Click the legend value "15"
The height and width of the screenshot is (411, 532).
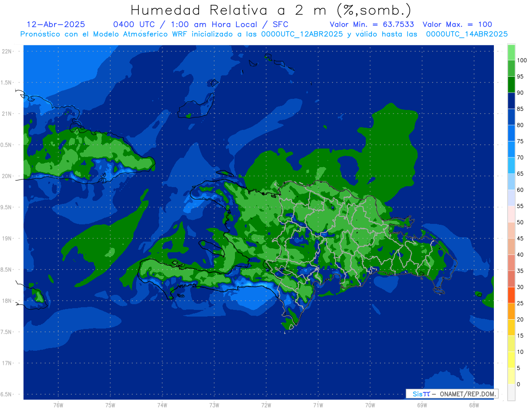point(520,336)
